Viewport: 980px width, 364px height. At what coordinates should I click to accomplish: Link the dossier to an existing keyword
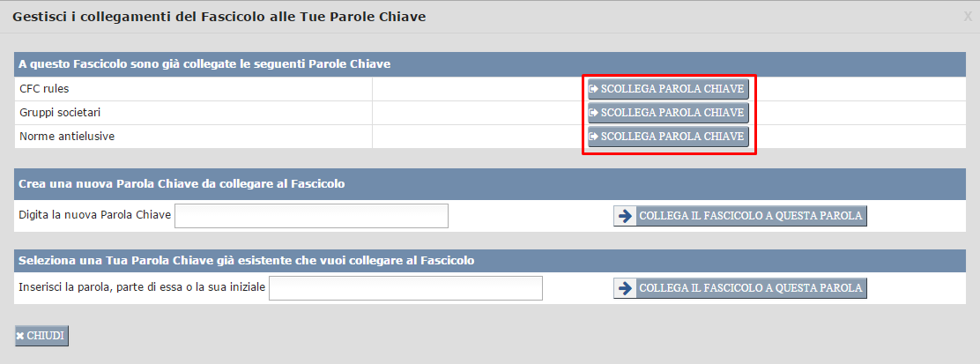pos(740,288)
